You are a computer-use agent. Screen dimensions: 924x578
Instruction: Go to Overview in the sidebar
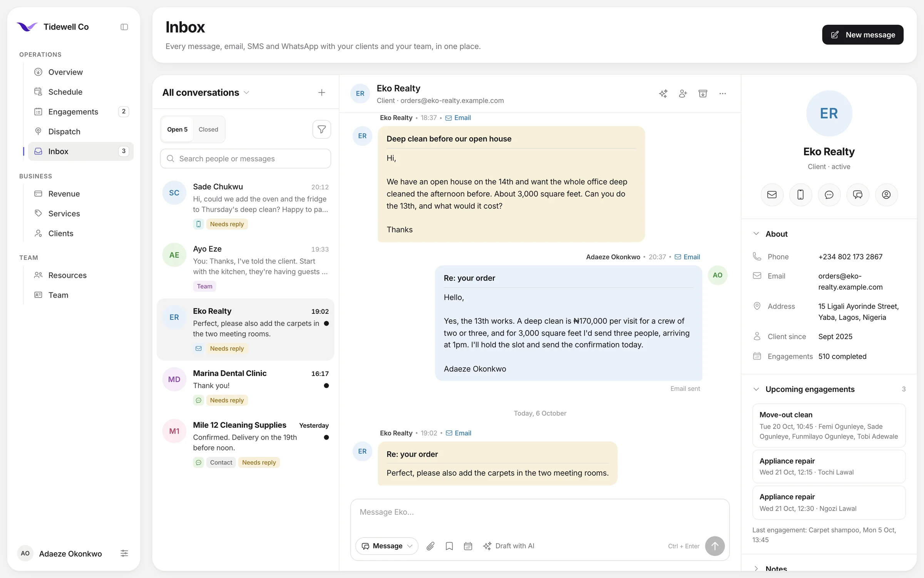click(80, 72)
